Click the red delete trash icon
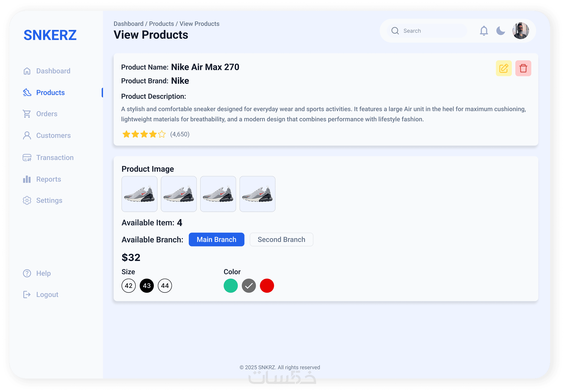Screen dimensions: 565x392 pyautogui.click(x=523, y=68)
